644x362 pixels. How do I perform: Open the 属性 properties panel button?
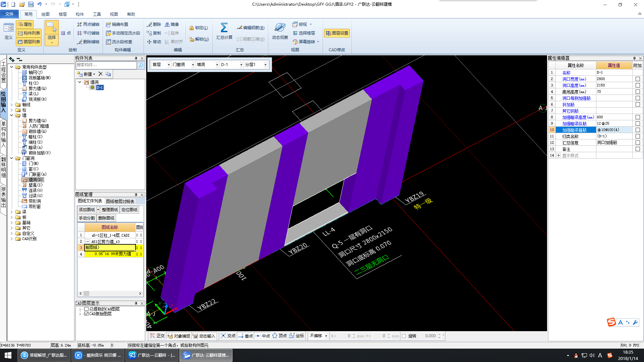[x=25, y=24]
